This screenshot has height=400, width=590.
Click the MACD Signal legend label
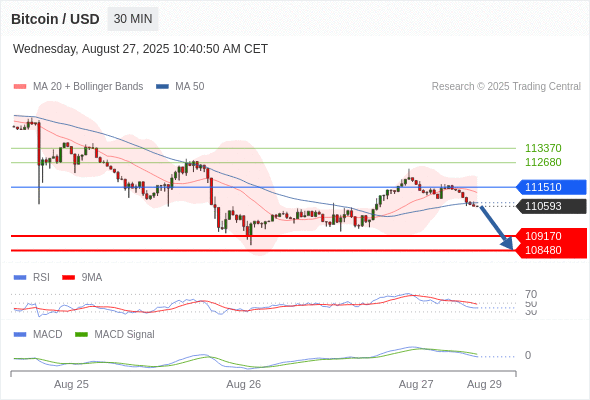[x=124, y=334]
